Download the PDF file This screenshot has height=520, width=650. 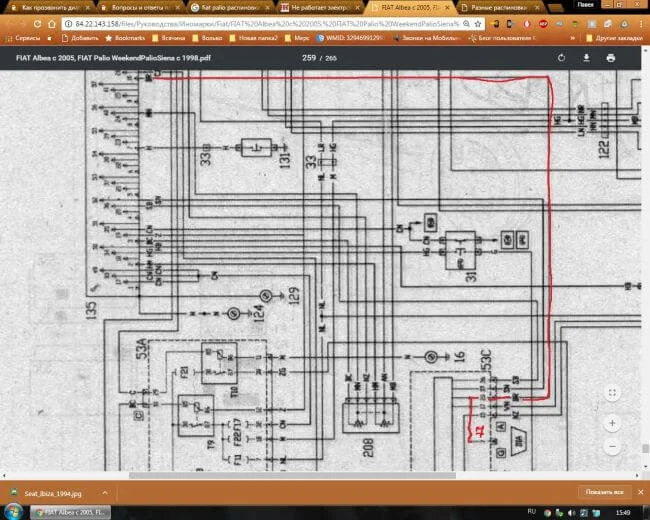(x=586, y=58)
